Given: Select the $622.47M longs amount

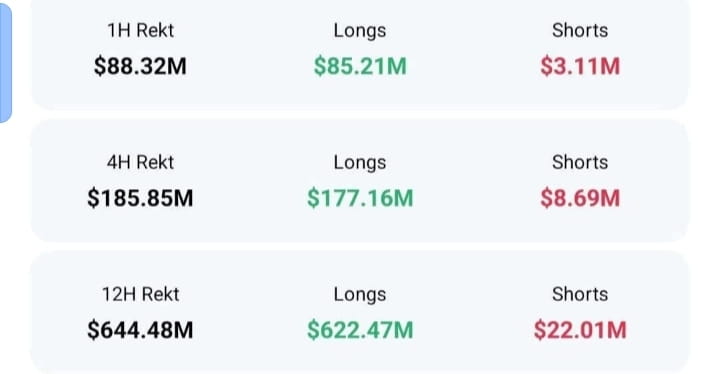Looking at the screenshot, I should pyautogui.click(x=360, y=330).
